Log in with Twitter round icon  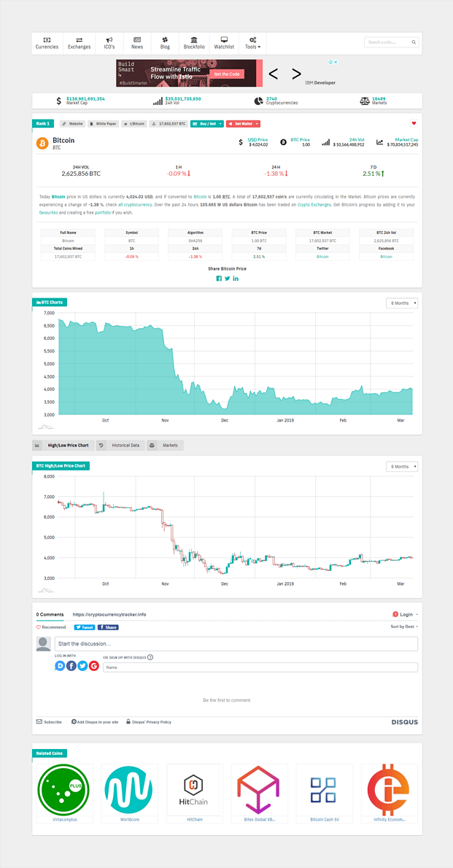pos(82,666)
